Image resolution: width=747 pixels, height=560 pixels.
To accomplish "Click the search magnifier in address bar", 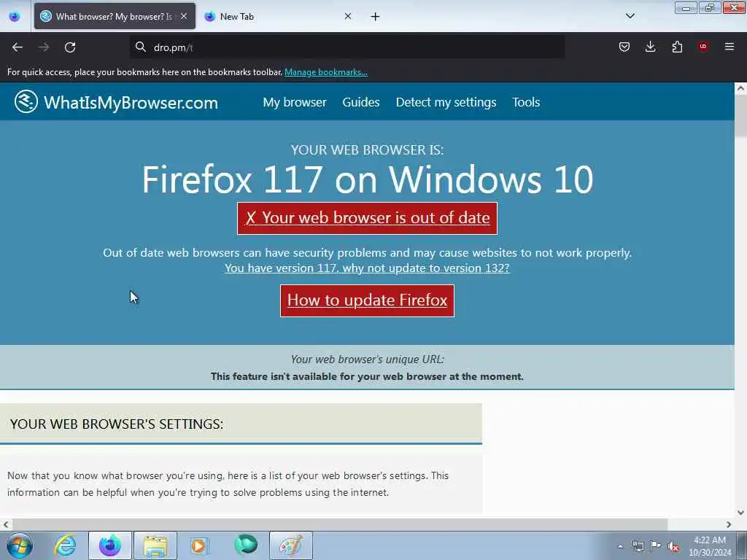I will pos(140,47).
